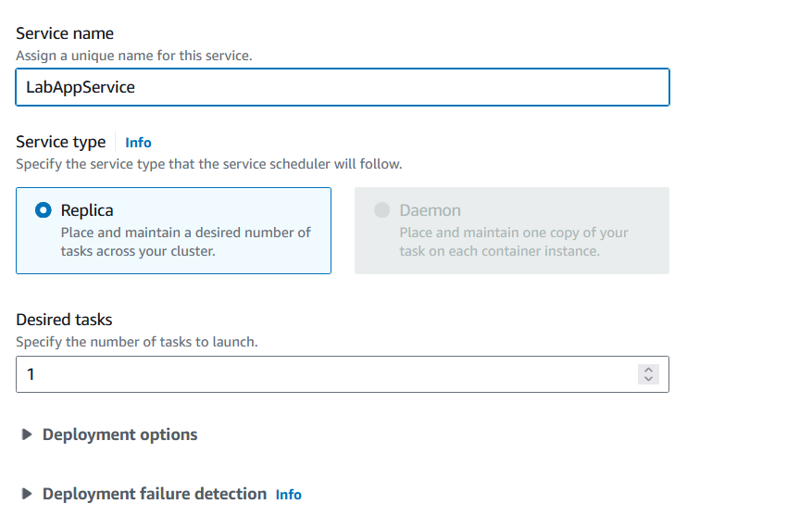812x529 pixels.
Task: Click the Deployment failure detection triangle icon
Action: (x=27, y=494)
